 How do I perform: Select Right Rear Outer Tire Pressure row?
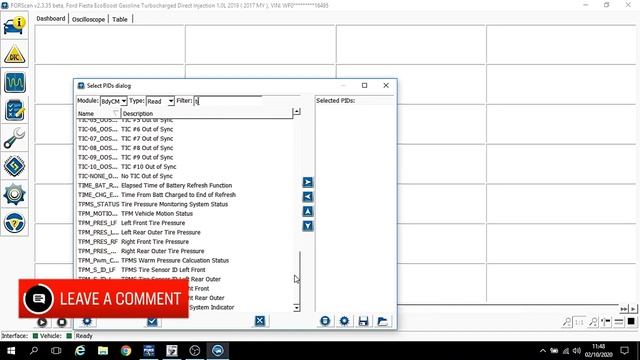[x=184, y=251]
